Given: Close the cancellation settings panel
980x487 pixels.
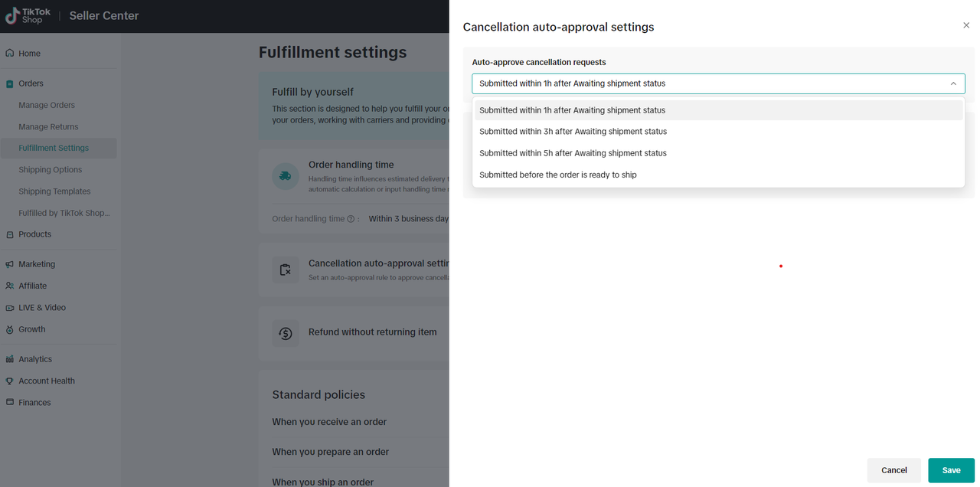Looking at the screenshot, I should click(966, 25).
